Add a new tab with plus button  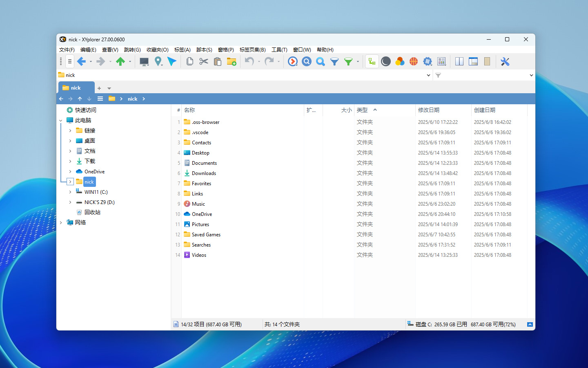(99, 88)
